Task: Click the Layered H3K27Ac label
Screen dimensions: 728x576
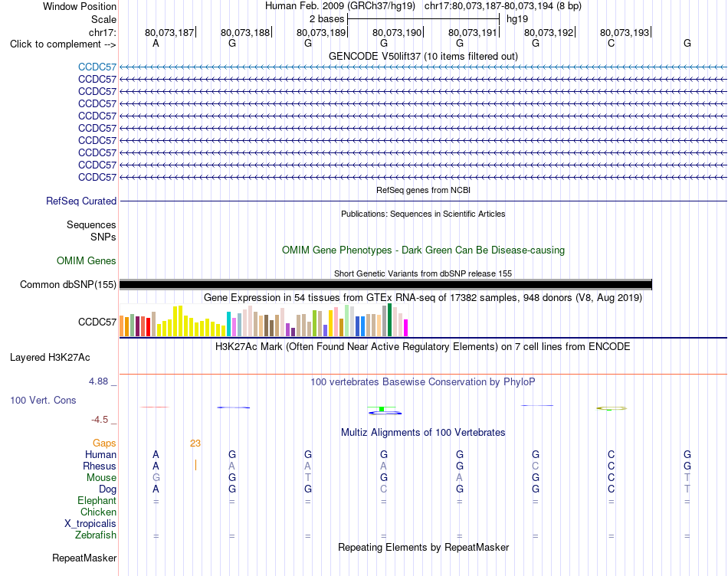Action: point(50,358)
